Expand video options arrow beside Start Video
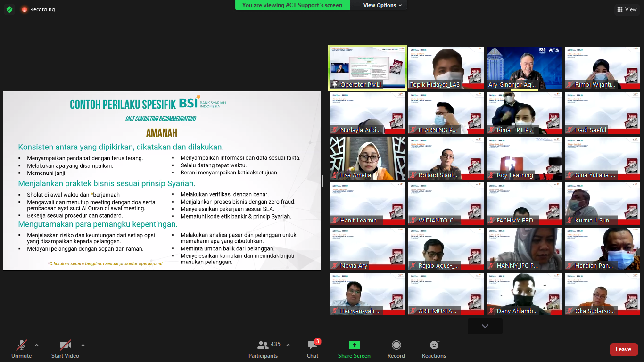 (83, 345)
